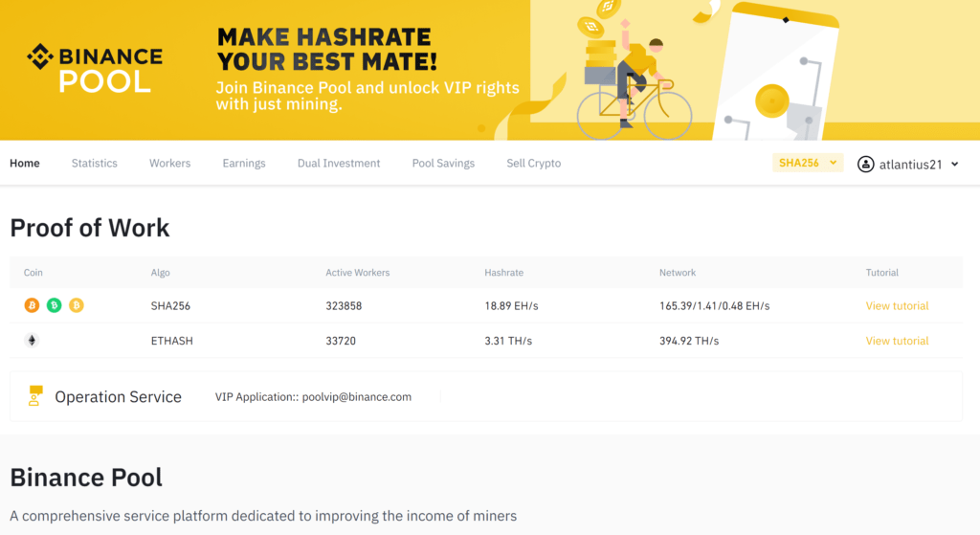Open the Dual Investment tab

coord(339,164)
